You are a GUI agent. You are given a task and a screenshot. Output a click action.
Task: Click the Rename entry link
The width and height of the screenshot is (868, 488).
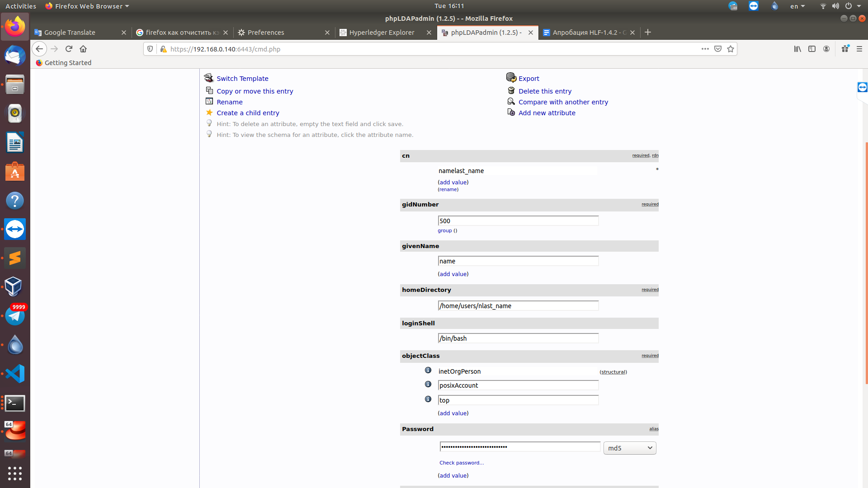(x=229, y=102)
